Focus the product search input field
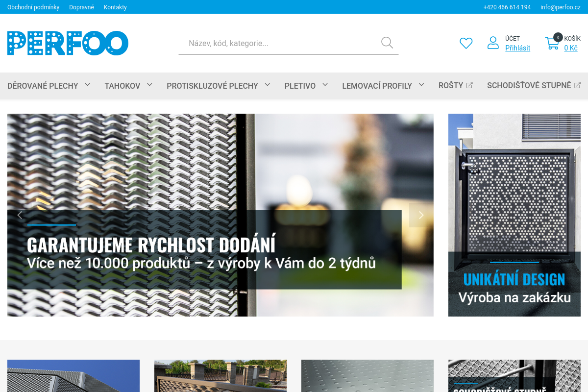Viewport: 588px width, 392px height. [x=279, y=43]
